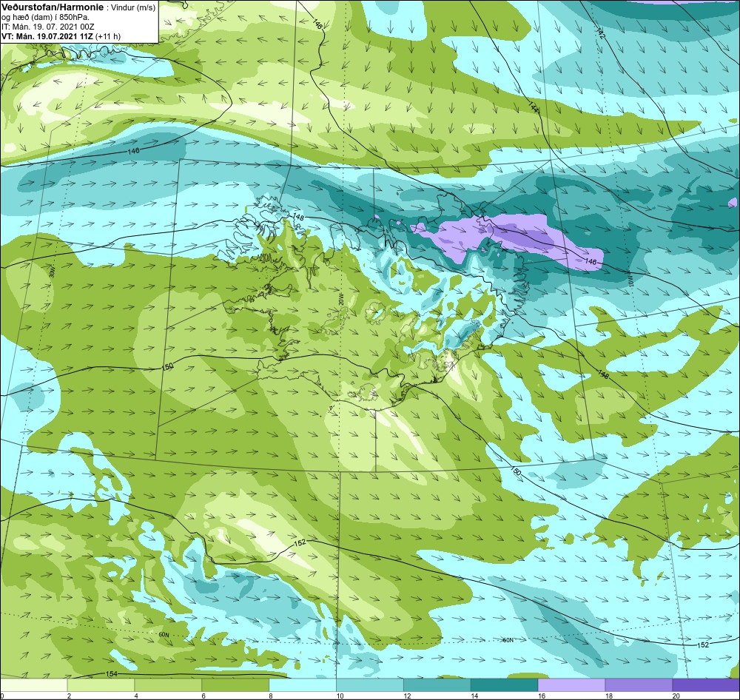Click the palest yellow 0–2 m/s legend swatch

tap(33, 684)
